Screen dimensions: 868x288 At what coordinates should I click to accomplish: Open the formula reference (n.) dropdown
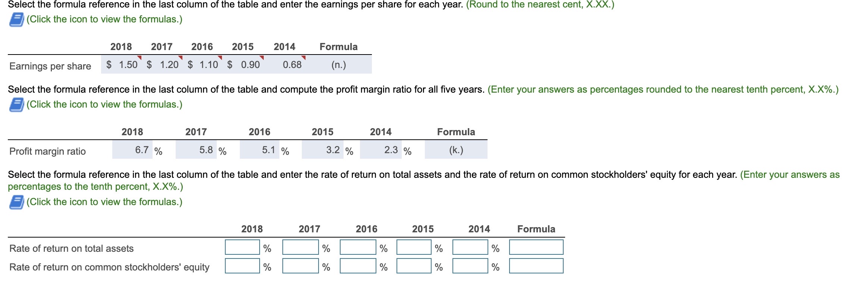(338, 66)
